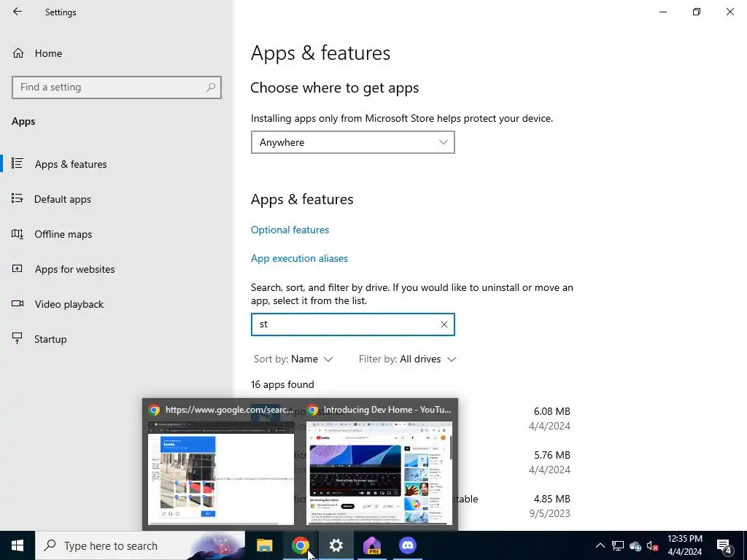Open Offline maps section
This screenshot has width=747, height=560.
pos(63,234)
